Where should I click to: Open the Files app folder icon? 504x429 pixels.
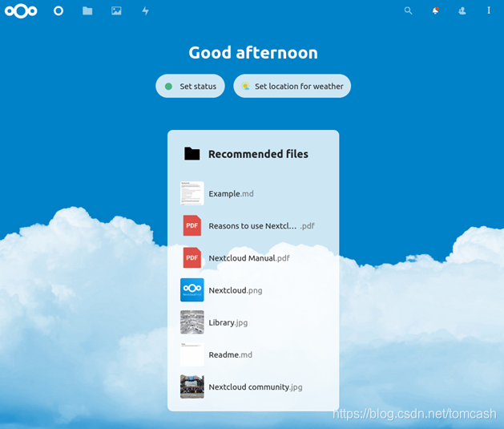(87, 11)
